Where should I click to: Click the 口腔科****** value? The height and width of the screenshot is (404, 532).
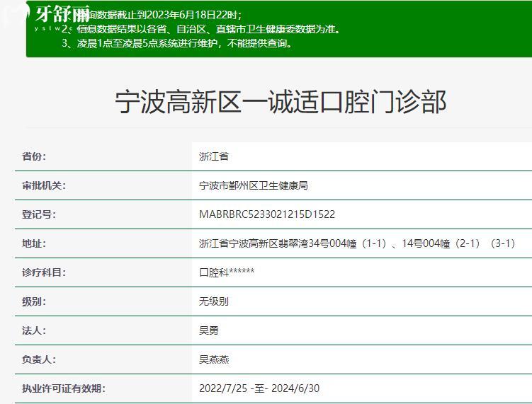click(227, 272)
